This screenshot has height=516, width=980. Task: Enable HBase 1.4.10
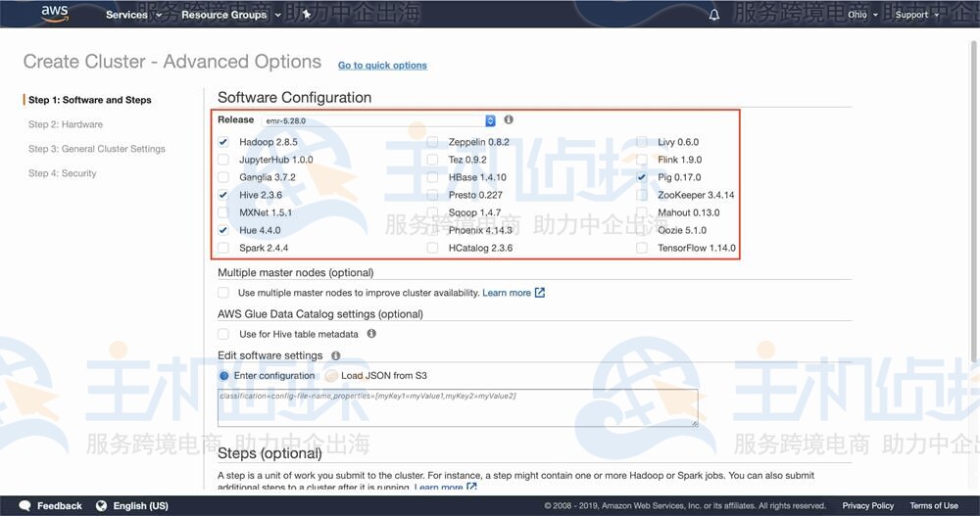pyautogui.click(x=432, y=177)
